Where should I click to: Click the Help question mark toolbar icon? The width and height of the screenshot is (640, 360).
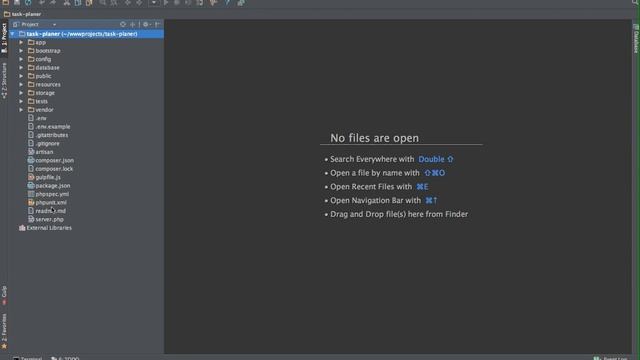click(x=227, y=3)
